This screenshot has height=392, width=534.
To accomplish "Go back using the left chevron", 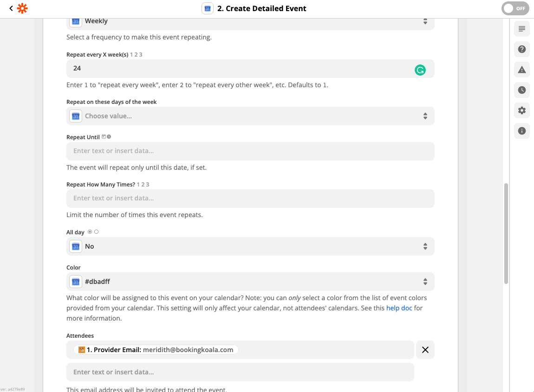I will 11,8.
